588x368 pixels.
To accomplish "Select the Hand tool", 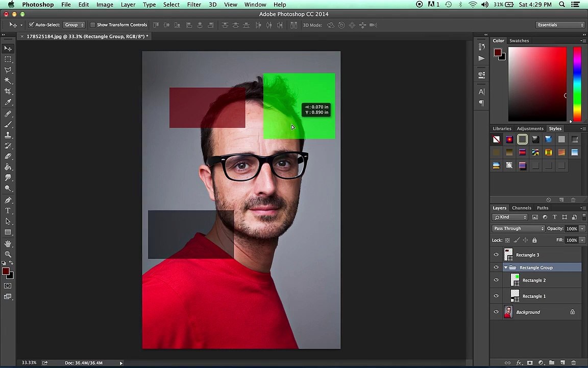I will [x=8, y=244].
